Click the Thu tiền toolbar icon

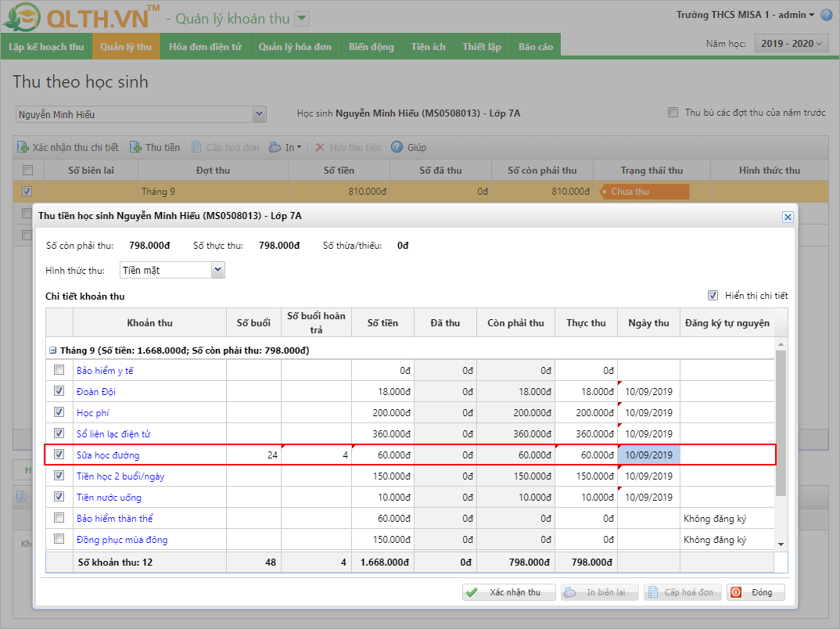[136, 147]
